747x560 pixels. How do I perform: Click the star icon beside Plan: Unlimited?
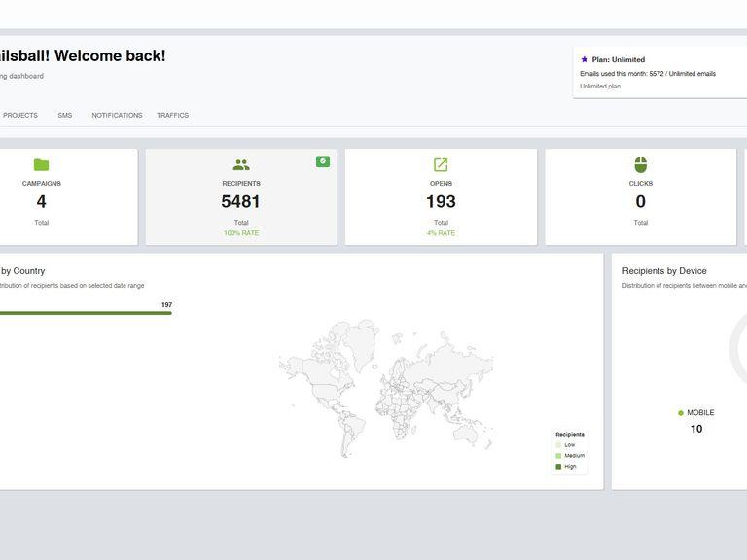(584, 59)
